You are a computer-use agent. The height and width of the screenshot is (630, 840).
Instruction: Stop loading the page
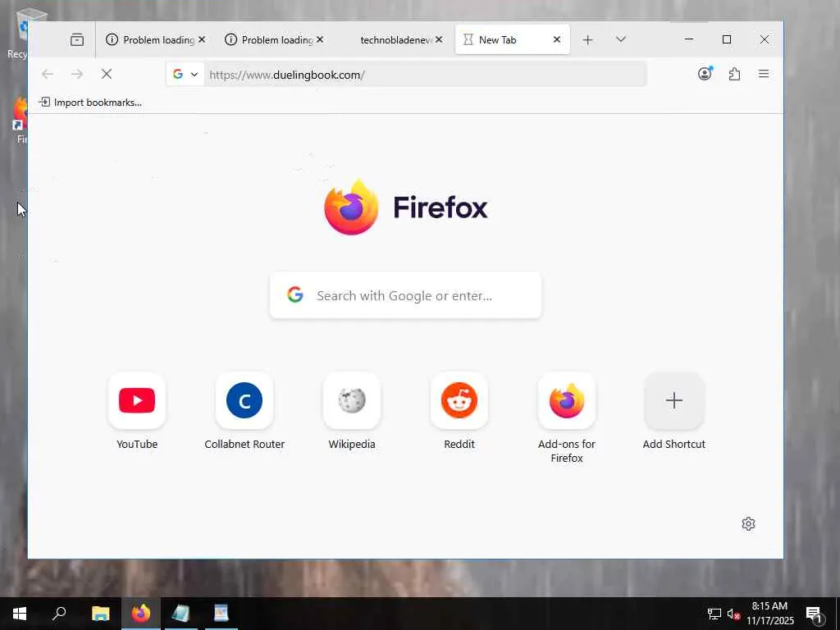click(107, 74)
